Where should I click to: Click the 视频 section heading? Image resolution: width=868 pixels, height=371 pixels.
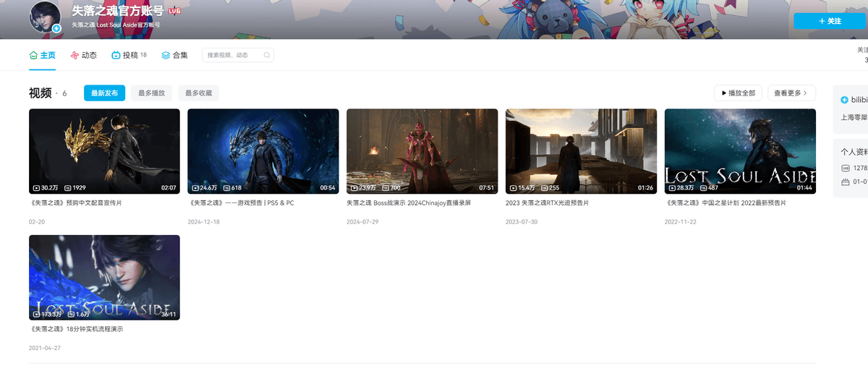pyautogui.click(x=41, y=93)
